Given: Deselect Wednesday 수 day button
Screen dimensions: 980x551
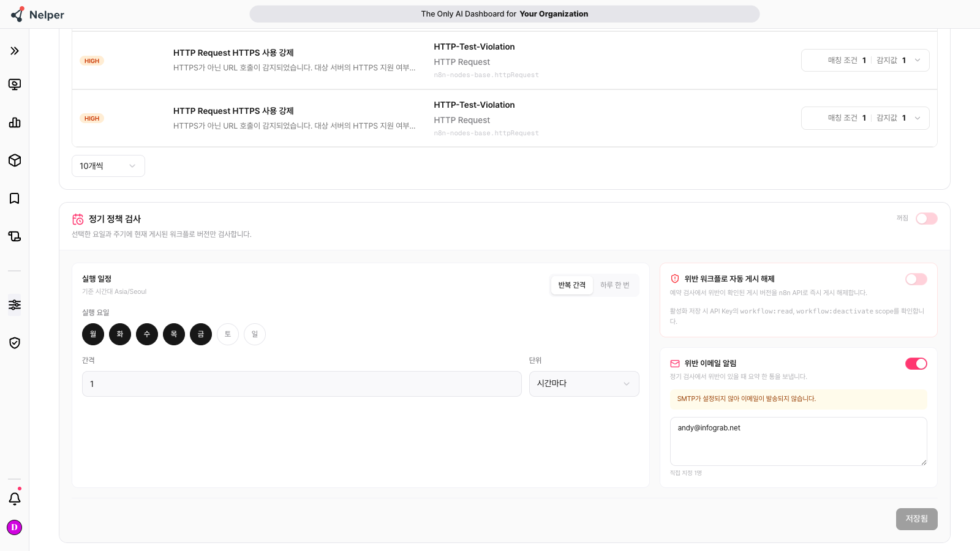Looking at the screenshot, I should click(147, 334).
